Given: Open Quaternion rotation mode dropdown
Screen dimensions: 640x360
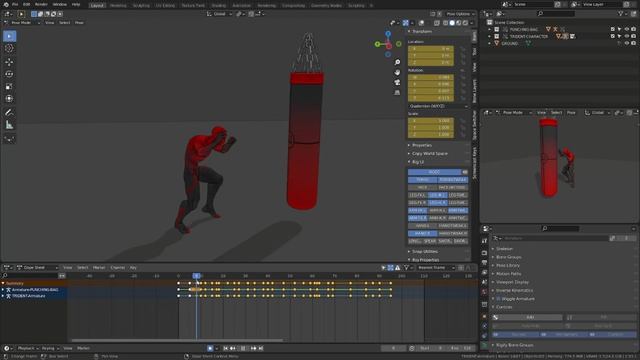Looking at the screenshot, I should (438, 106).
